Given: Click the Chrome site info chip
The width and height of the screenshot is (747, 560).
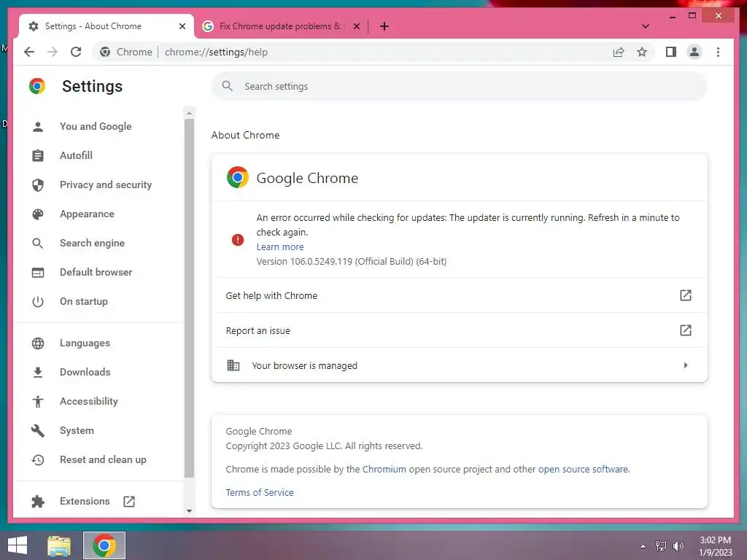Looking at the screenshot, I should pyautogui.click(x=126, y=52).
